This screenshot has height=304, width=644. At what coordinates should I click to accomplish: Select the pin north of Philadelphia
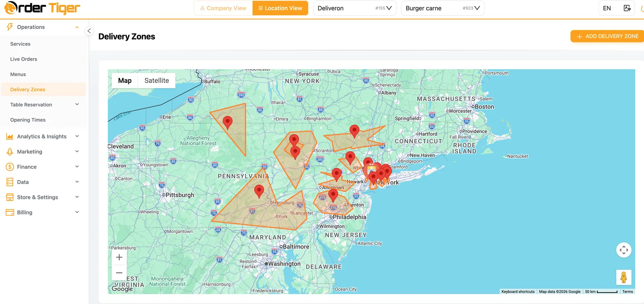coord(333,195)
